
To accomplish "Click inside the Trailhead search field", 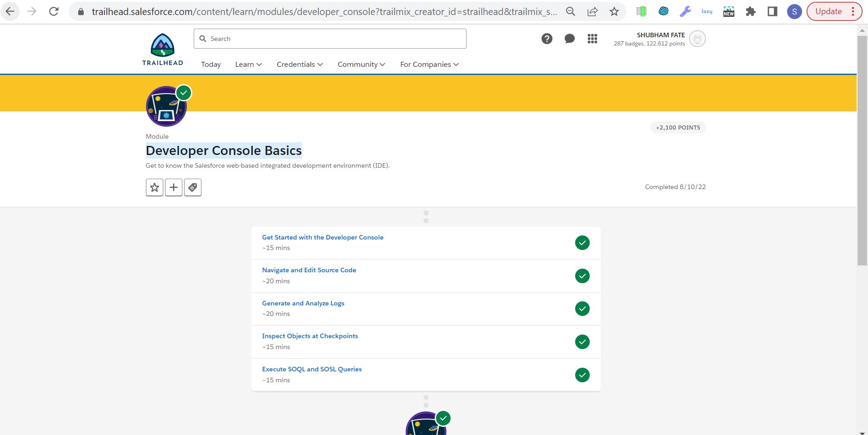I will 330,39.
